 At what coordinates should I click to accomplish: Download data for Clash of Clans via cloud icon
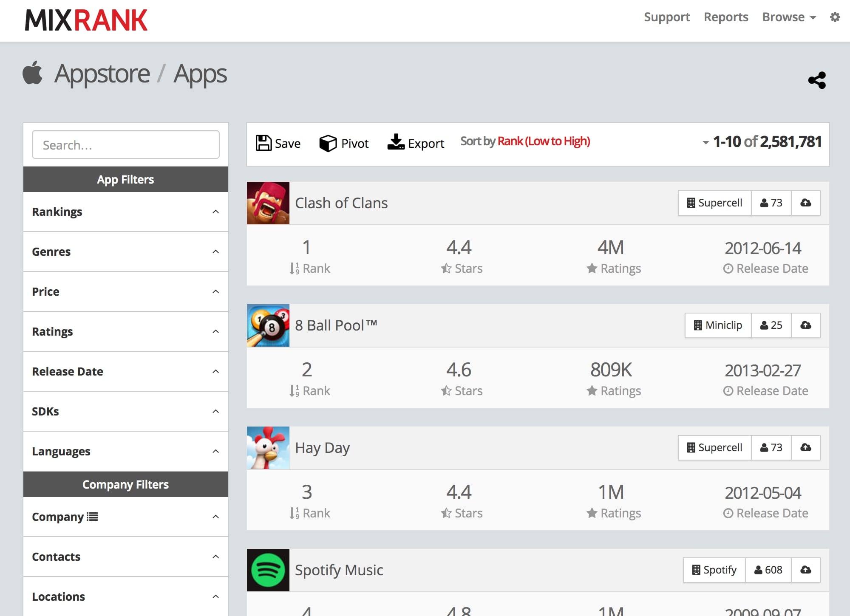tap(806, 203)
